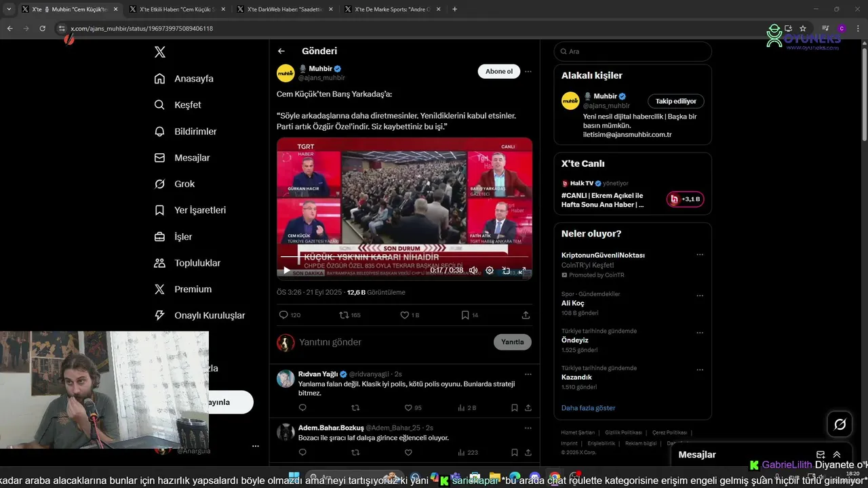Reply to Rıdvan Yağlı's comment
The height and width of the screenshot is (488, 868).
point(302,408)
